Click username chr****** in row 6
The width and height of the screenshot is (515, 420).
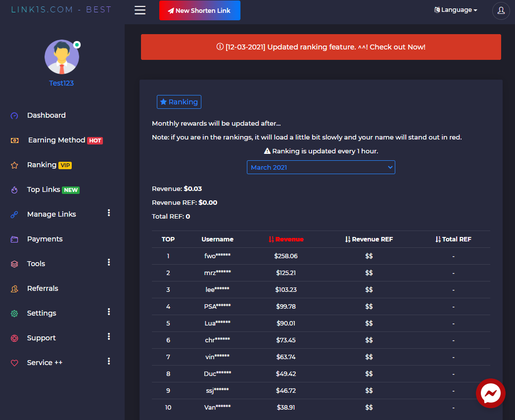[218, 340]
